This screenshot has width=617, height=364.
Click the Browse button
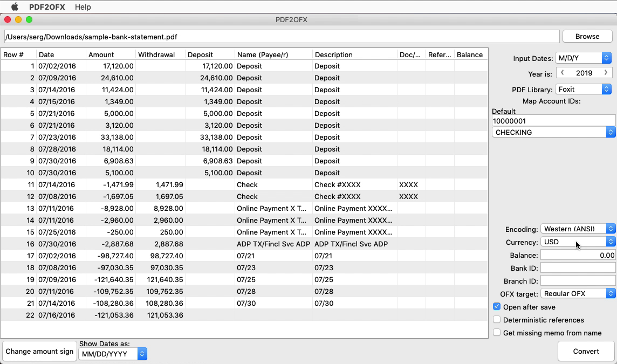(587, 36)
